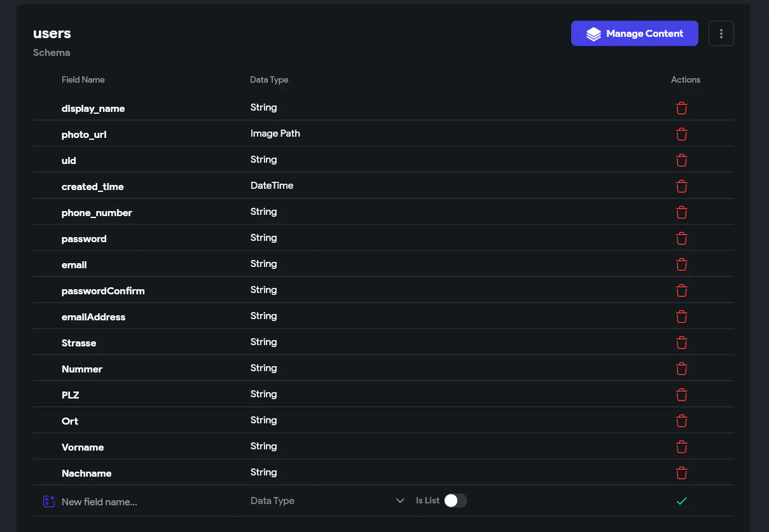Click the emailAddress field name

coord(94,317)
